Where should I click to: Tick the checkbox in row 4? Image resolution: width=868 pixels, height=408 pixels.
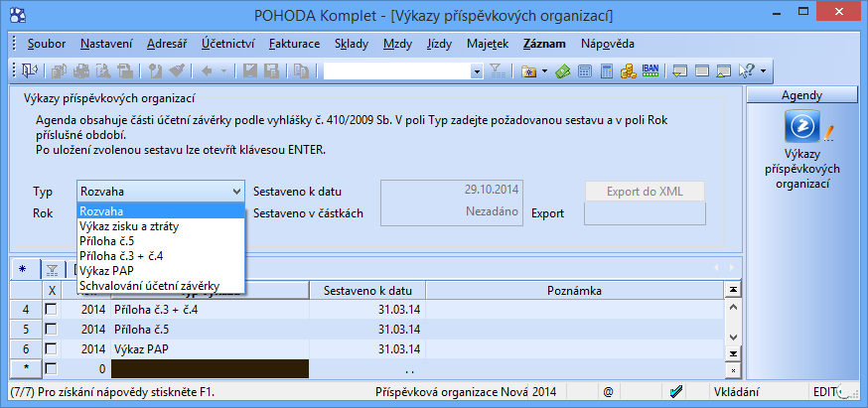click(51, 310)
